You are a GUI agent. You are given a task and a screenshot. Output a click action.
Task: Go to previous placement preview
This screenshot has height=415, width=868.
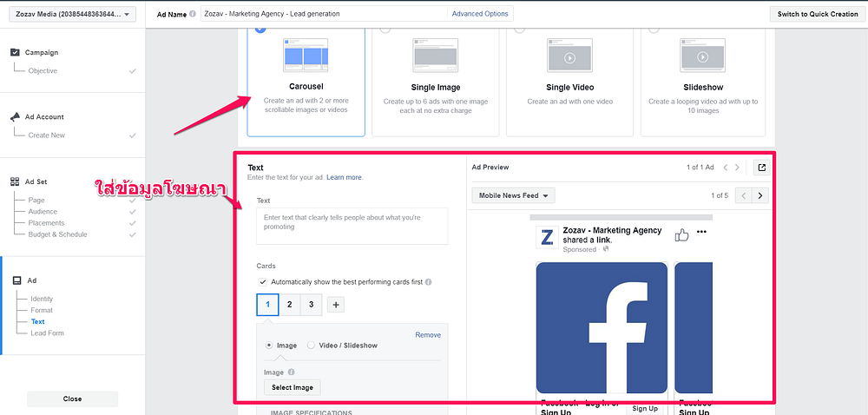point(744,195)
